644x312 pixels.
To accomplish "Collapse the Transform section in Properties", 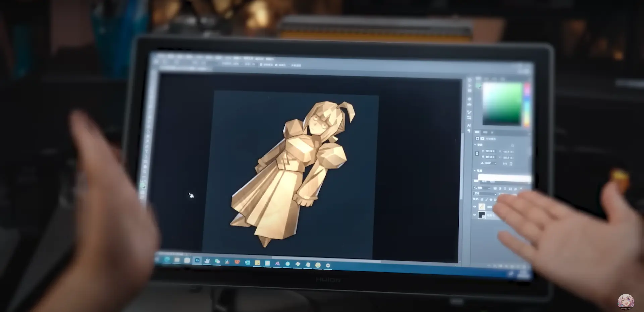I will click(x=475, y=145).
